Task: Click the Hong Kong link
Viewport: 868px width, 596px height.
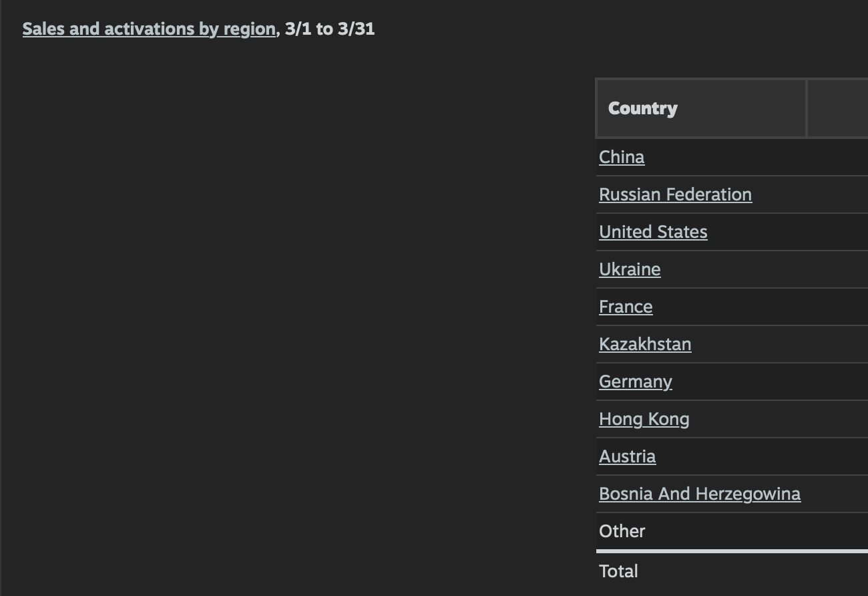Action: pos(644,419)
